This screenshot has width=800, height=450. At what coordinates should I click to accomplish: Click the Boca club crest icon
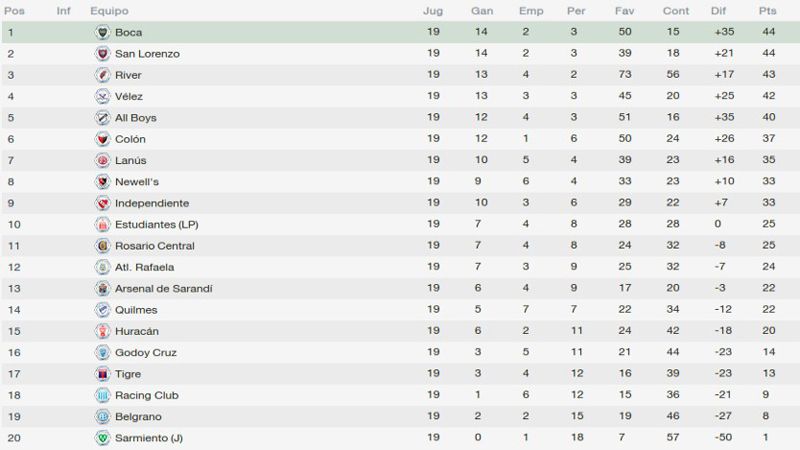tap(103, 32)
